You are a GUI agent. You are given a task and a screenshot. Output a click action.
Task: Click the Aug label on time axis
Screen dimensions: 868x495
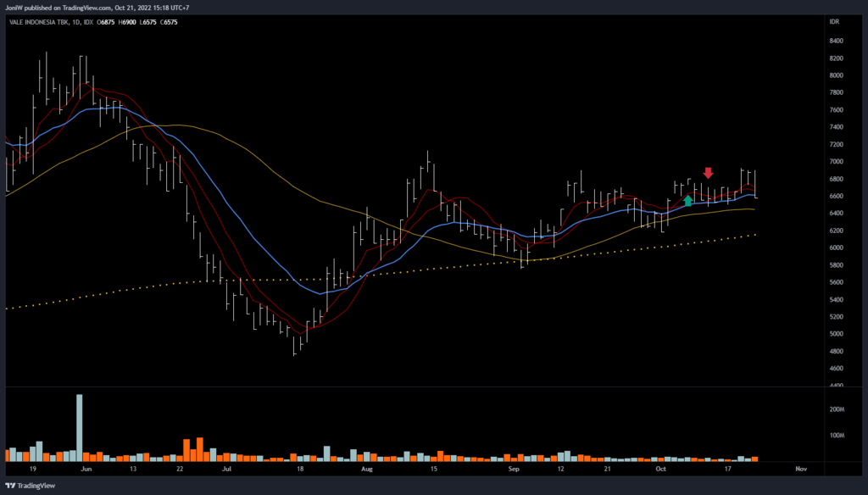(366, 468)
